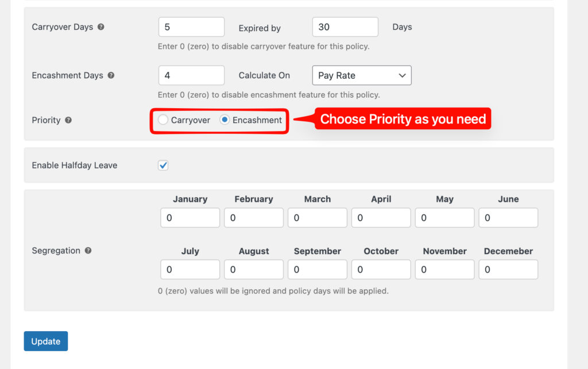
Task: Click the January segregation field
Action: pyautogui.click(x=190, y=218)
